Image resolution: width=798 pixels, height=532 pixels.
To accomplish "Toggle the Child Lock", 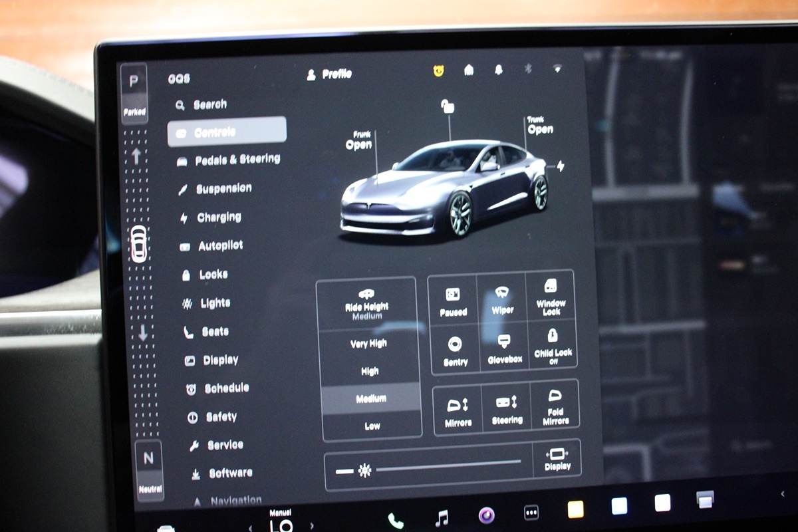I will point(553,346).
